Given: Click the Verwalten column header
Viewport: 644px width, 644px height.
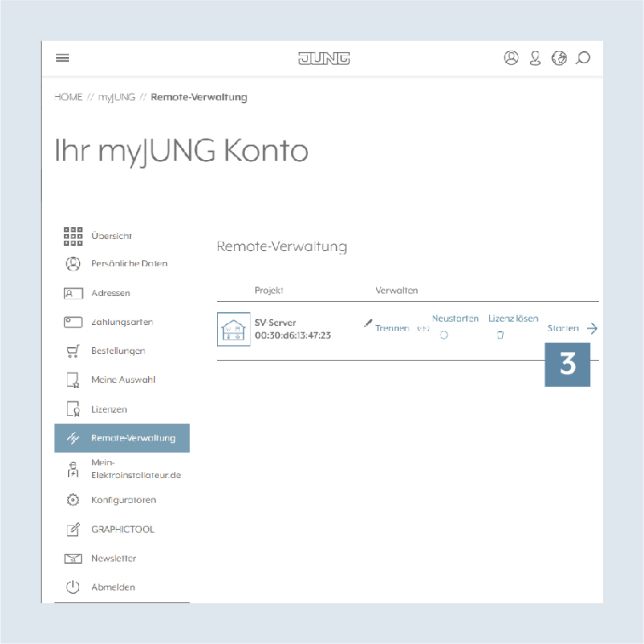Looking at the screenshot, I should (x=396, y=290).
